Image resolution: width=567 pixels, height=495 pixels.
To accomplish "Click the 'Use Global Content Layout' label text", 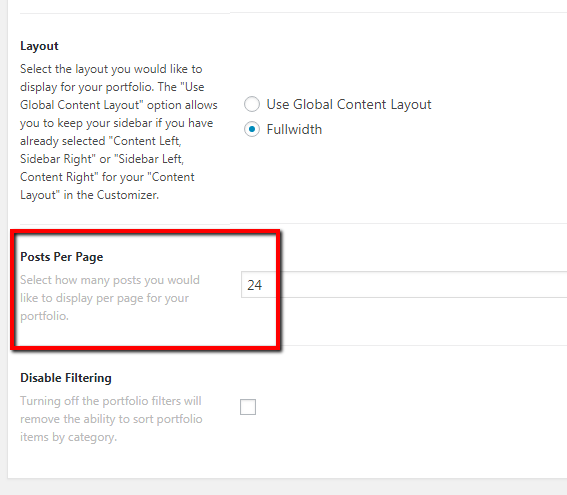I will (349, 104).
